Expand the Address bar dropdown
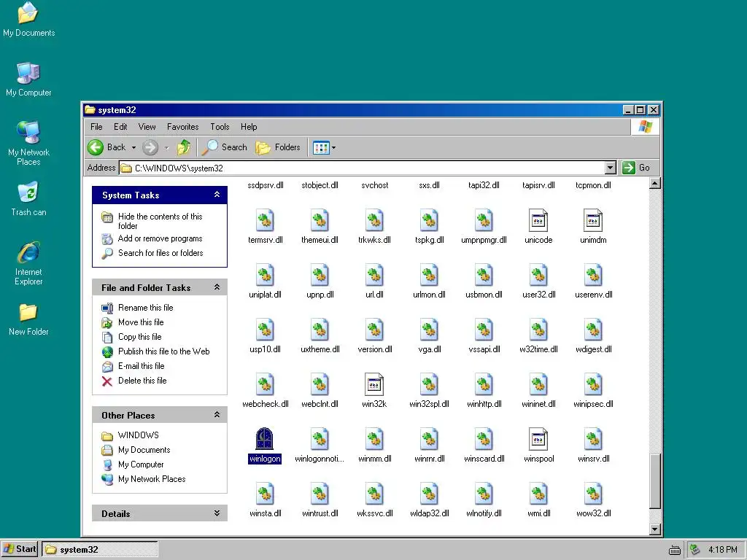Screen dimensions: 747x560 click(x=611, y=168)
